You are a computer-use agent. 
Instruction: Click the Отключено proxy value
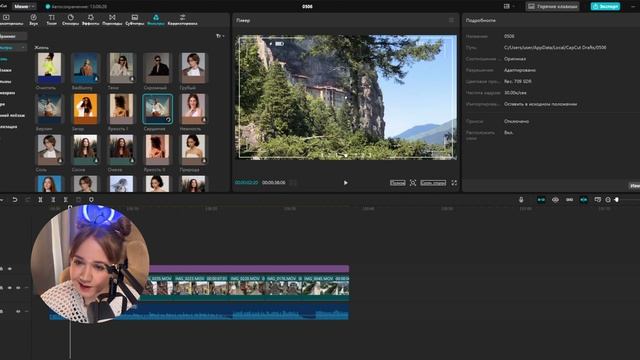pyautogui.click(x=516, y=121)
